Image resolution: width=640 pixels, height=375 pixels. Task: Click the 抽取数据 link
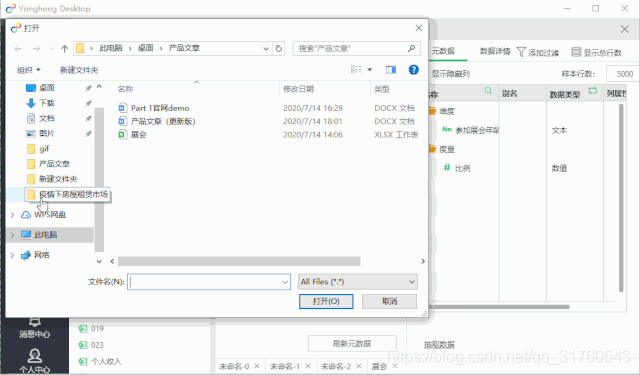point(439,344)
